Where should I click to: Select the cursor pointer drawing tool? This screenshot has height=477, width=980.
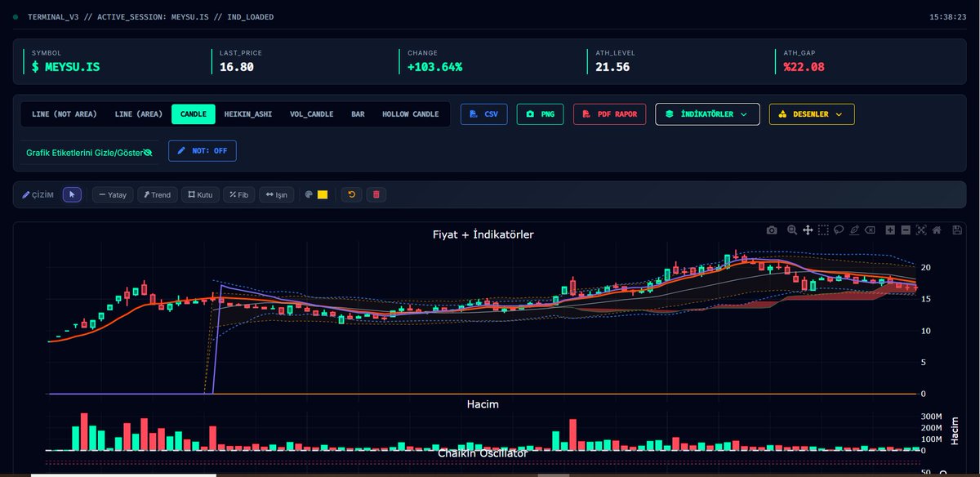72,194
